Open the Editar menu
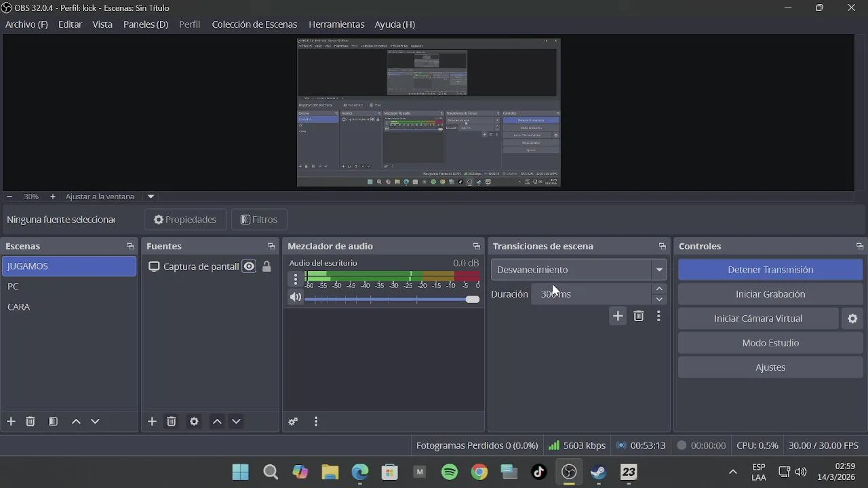 coord(70,24)
